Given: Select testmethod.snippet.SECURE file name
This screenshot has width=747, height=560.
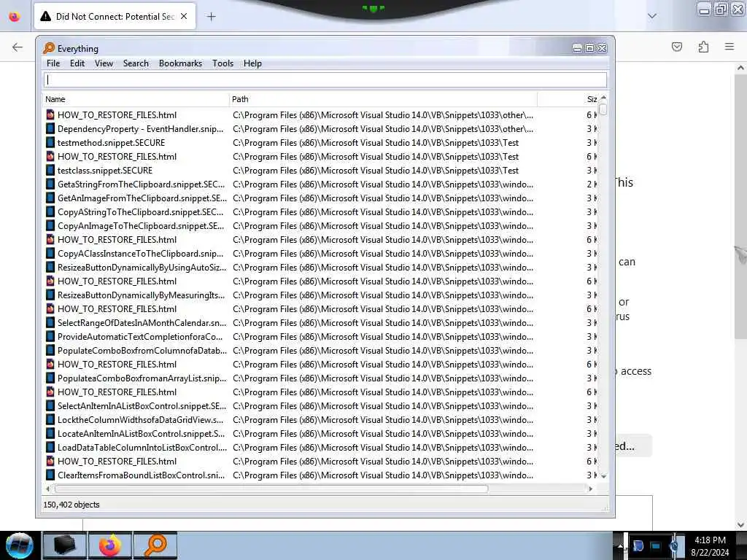Looking at the screenshot, I should coord(111,142).
